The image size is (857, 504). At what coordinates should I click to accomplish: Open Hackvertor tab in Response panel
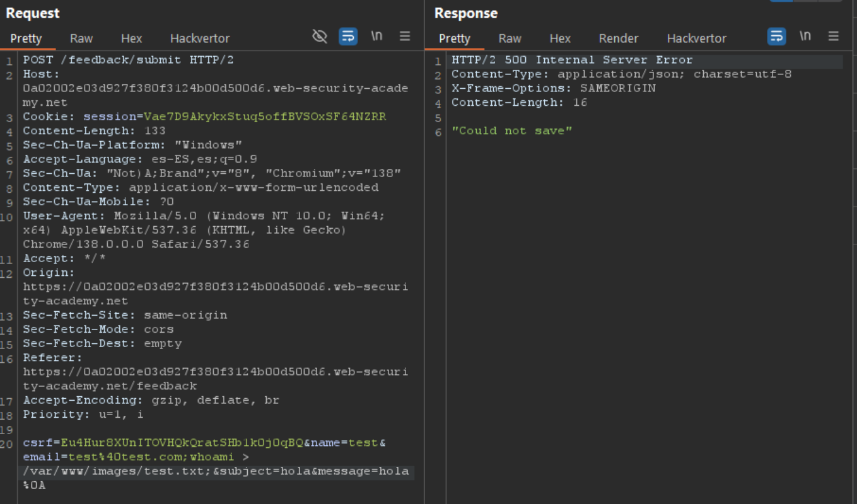696,38
